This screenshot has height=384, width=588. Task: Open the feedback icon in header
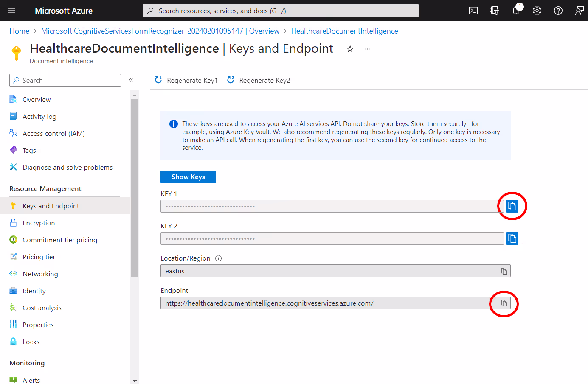580,11
